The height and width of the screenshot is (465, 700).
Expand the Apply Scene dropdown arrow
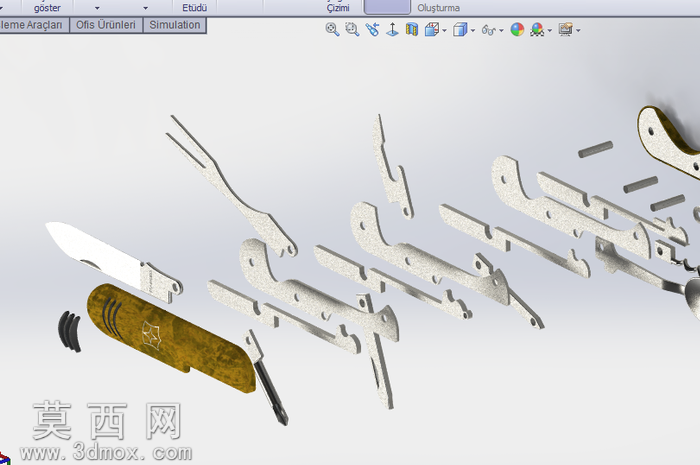[550, 30]
